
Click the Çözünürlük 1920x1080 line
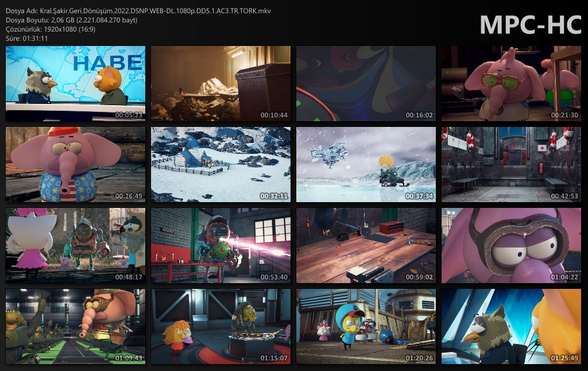51,29
